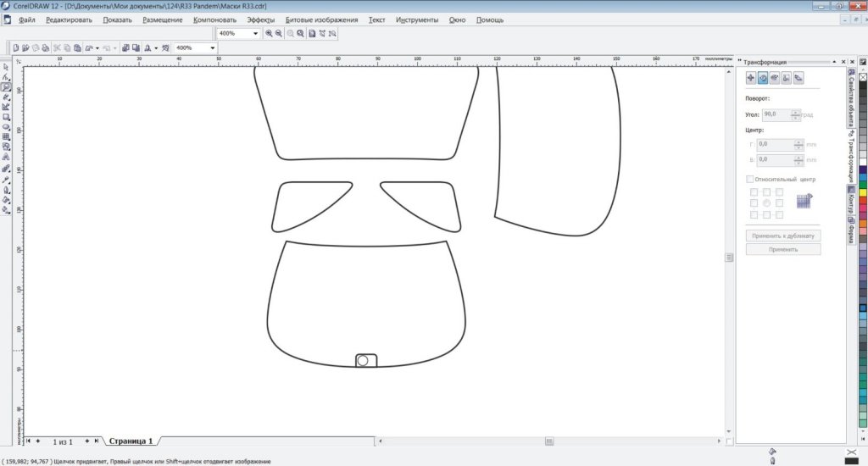
Task: Open the 400% zoom level dropdown
Action: coord(255,33)
